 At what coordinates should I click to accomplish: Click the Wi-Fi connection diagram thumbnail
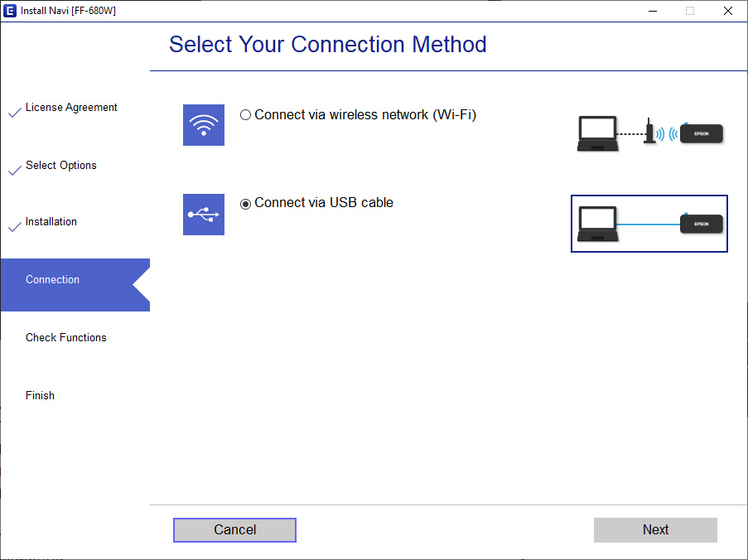click(x=649, y=134)
